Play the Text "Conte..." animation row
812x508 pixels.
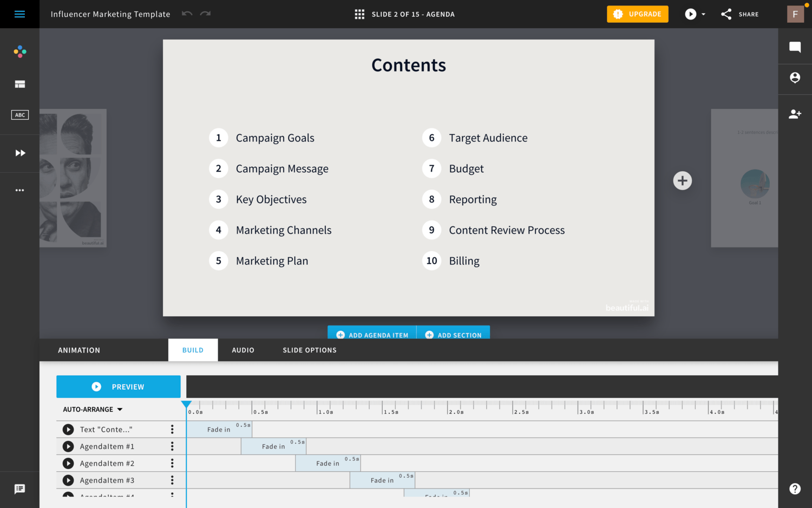point(68,429)
